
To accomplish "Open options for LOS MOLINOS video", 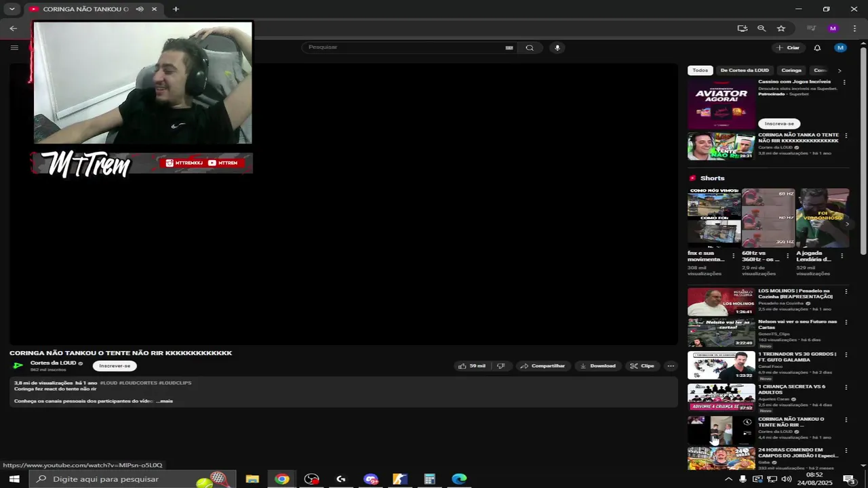I will tap(846, 291).
